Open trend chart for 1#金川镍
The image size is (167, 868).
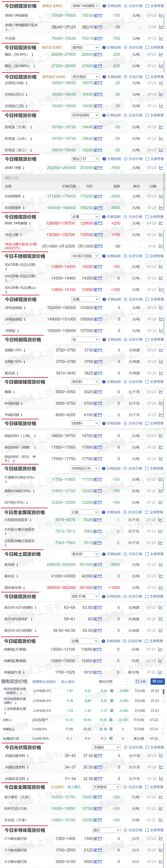[x=161, y=235]
